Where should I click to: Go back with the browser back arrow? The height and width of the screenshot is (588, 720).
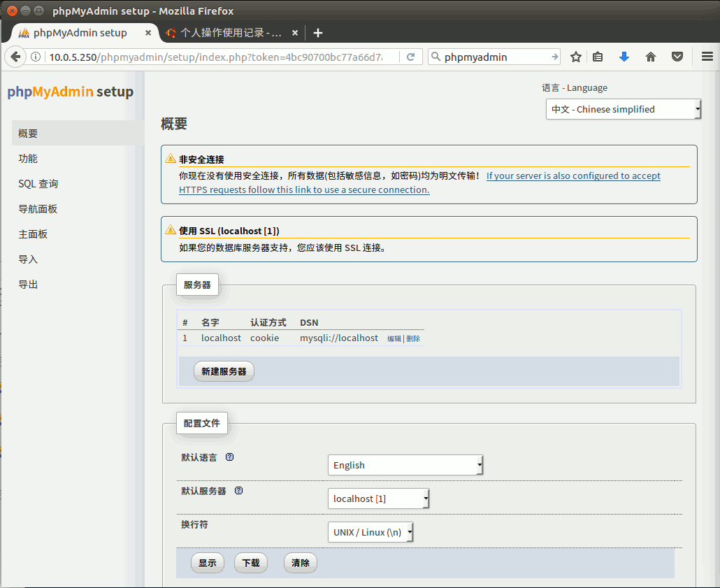coord(15,57)
